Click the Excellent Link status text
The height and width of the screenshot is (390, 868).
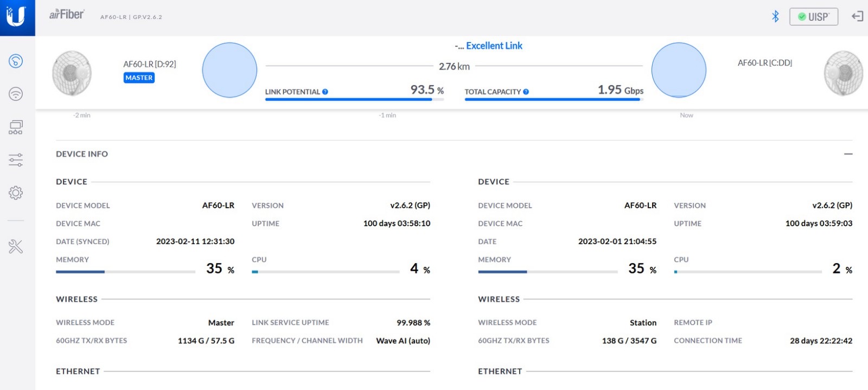click(x=494, y=46)
